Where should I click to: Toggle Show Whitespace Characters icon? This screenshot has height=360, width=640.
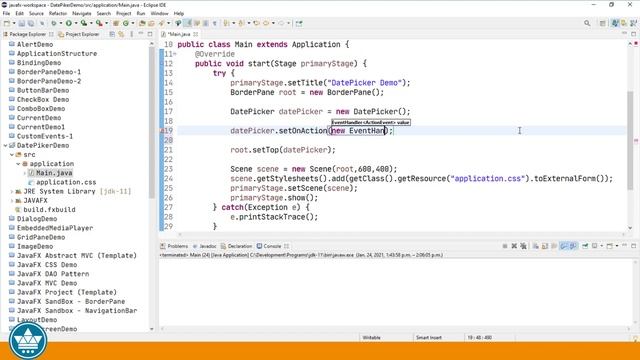215,23
